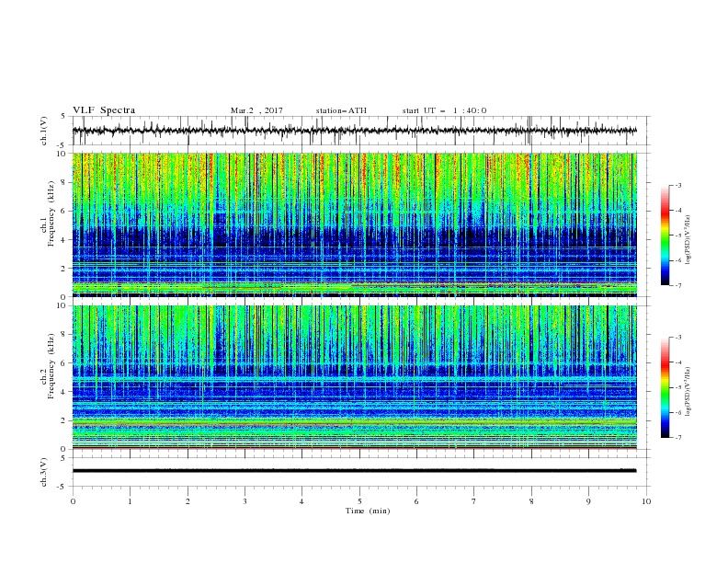
Task: Click the ch.2 spectrogram panel
Action: click(x=355, y=377)
